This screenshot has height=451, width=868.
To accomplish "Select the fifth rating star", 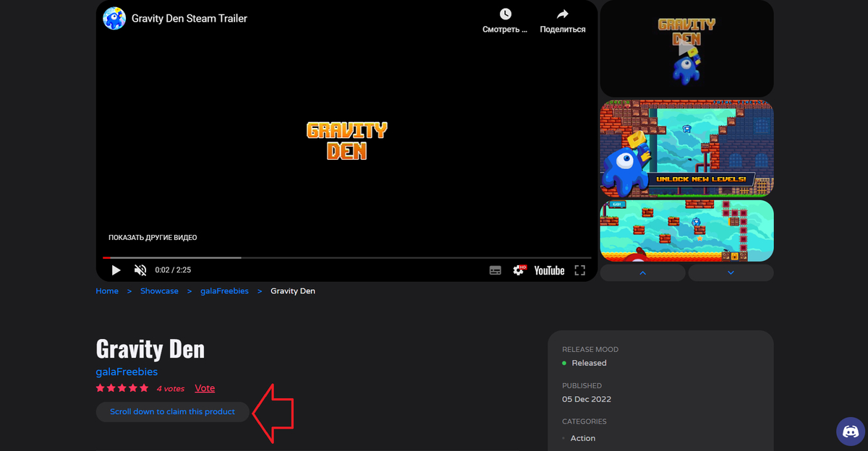I will (x=145, y=388).
